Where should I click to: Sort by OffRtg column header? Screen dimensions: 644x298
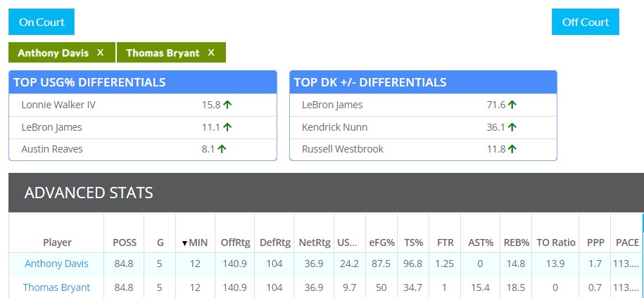pyautogui.click(x=235, y=242)
